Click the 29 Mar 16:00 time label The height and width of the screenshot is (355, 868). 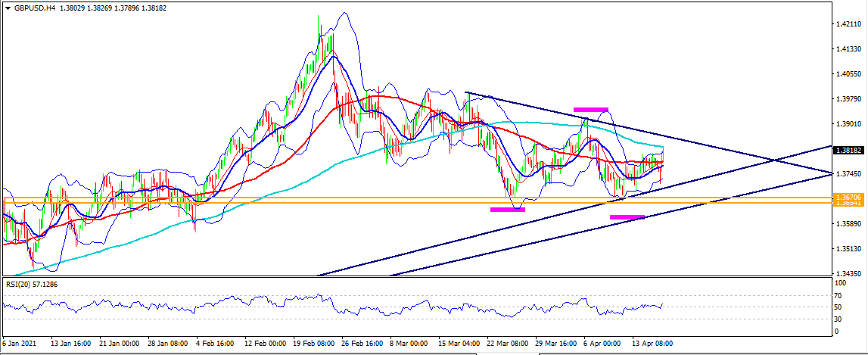[x=557, y=344]
